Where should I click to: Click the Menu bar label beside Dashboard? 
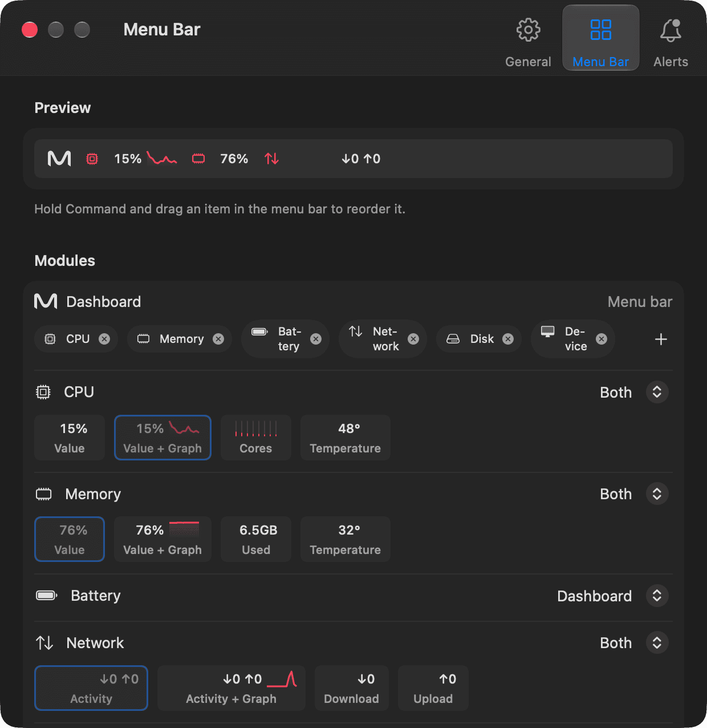[x=640, y=302]
